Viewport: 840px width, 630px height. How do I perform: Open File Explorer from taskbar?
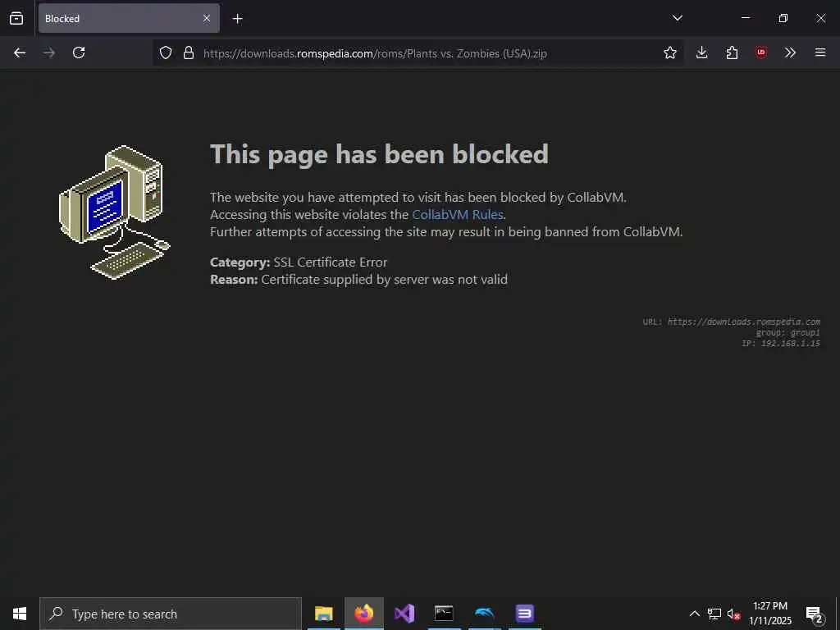coord(323,614)
